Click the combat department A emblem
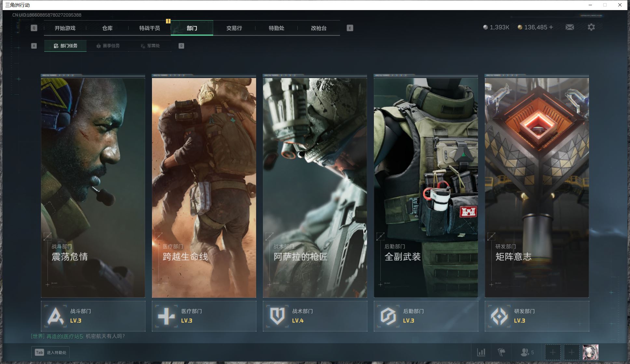Image resolution: width=630 pixels, height=364 pixels. point(55,316)
